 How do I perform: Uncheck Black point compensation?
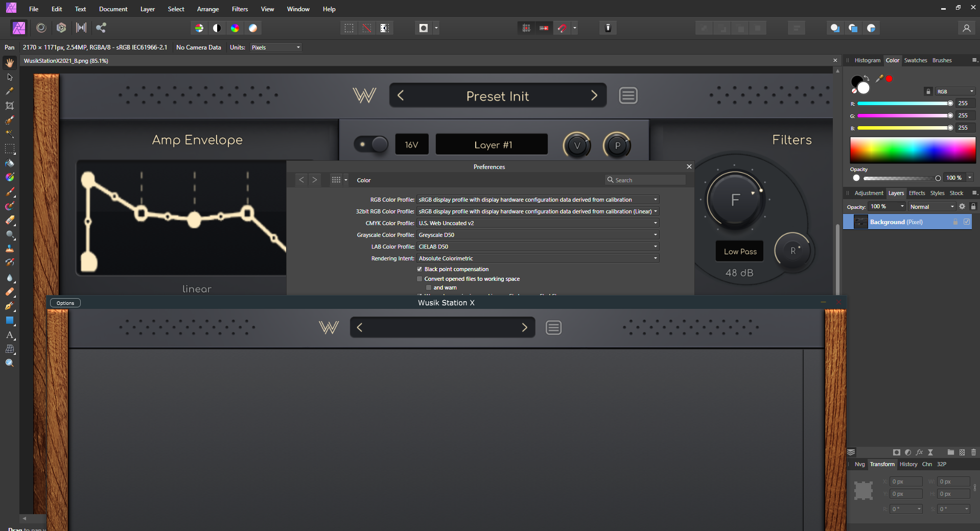[x=419, y=269]
